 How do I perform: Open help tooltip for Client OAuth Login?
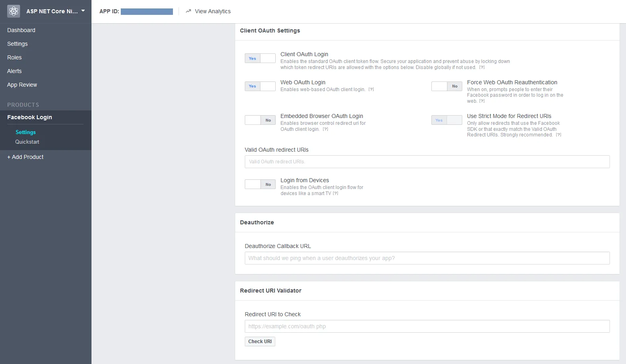coord(482,67)
